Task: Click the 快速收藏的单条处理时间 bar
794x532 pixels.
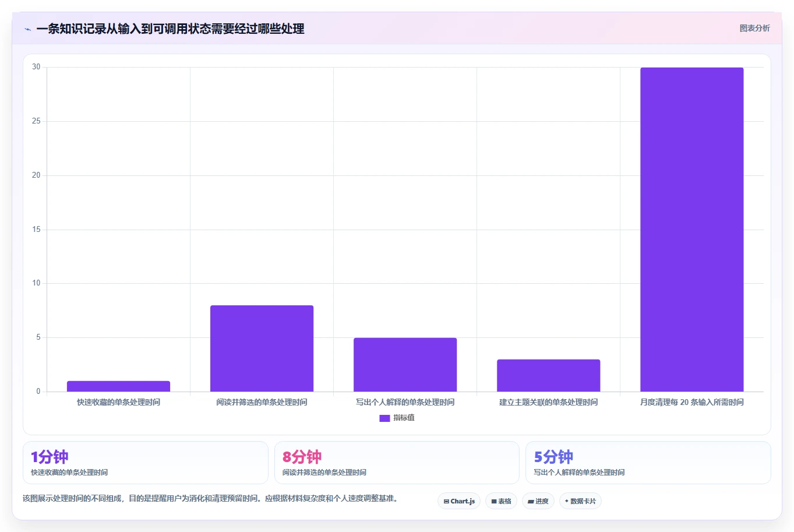Action: (118, 386)
